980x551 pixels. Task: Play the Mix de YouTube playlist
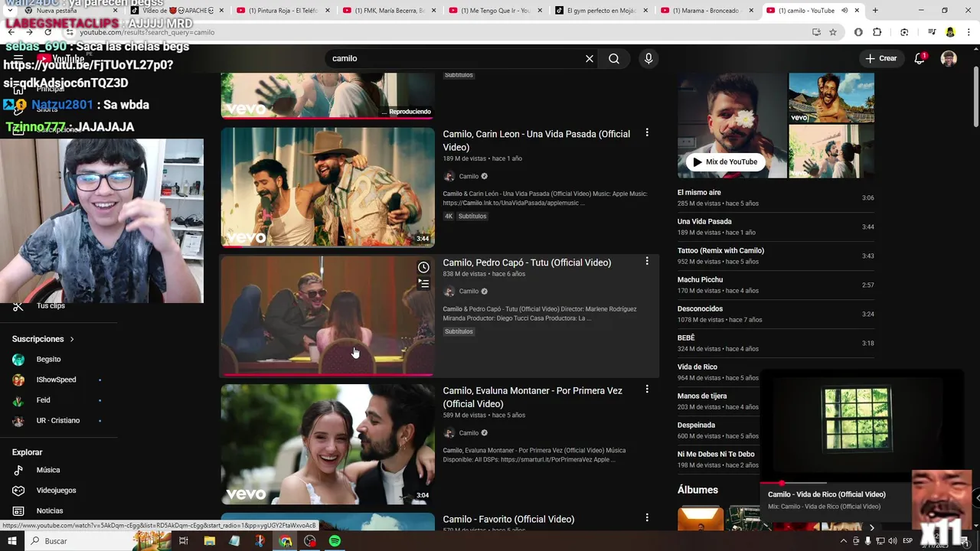724,162
